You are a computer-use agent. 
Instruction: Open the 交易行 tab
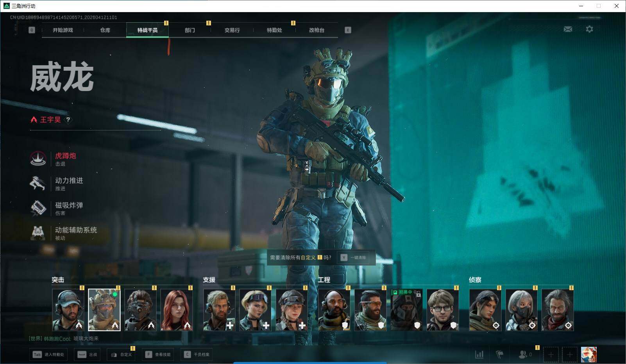[232, 30]
